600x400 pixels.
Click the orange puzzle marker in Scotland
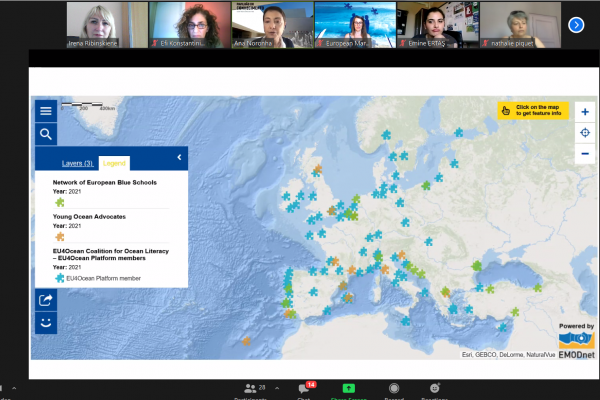click(318, 168)
